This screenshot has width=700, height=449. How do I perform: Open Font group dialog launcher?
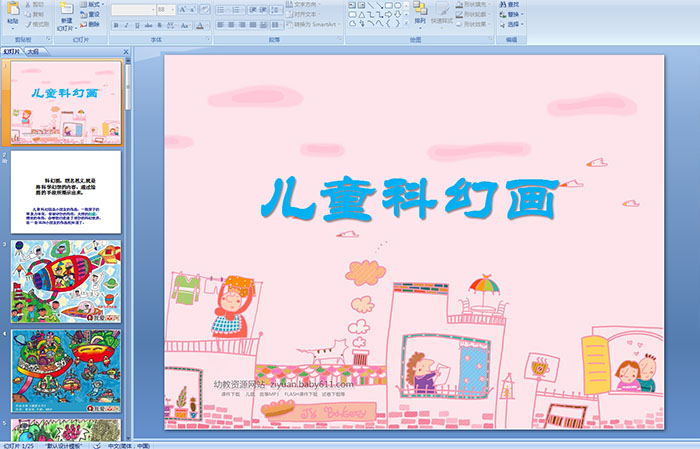coord(208,39)
